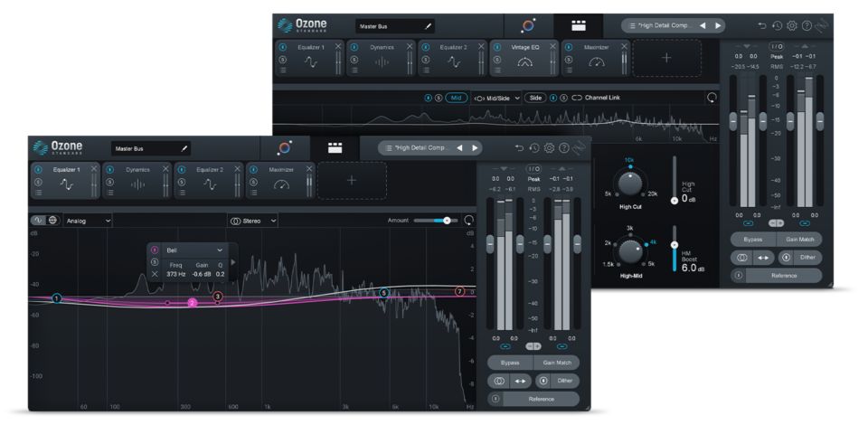The image size is (868, 434).
Task: Click the HM Boost slider handle
Action: pos(675,244)
